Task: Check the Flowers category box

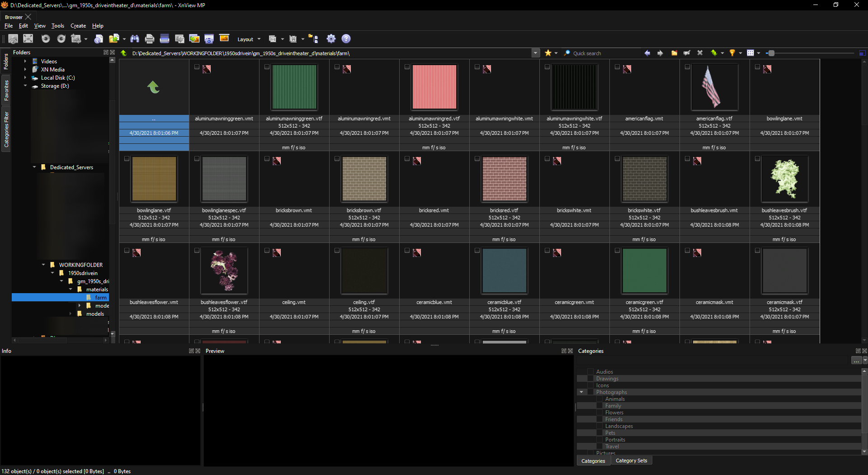Action: click(599, 413)
